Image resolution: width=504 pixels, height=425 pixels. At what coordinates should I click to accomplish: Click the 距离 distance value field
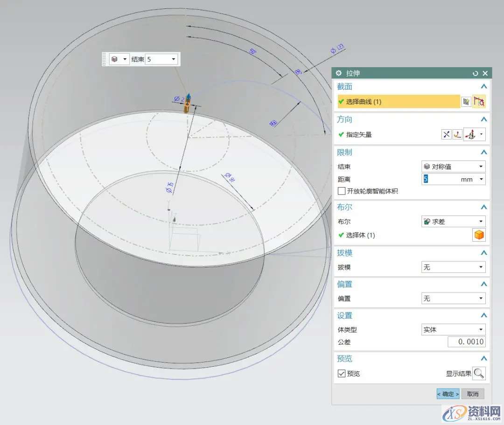pyautogui.click(x=447, y=179)
